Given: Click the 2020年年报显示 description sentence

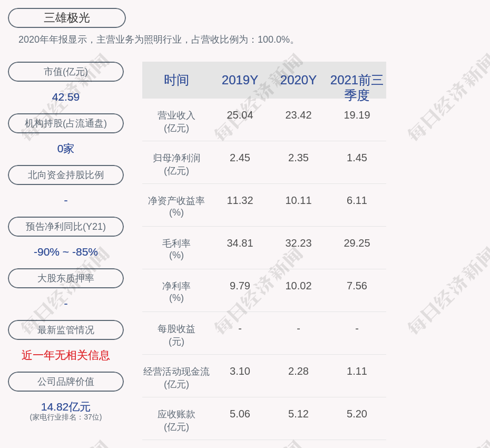Looking at the screenshot, I should click(x=156, y=40).
